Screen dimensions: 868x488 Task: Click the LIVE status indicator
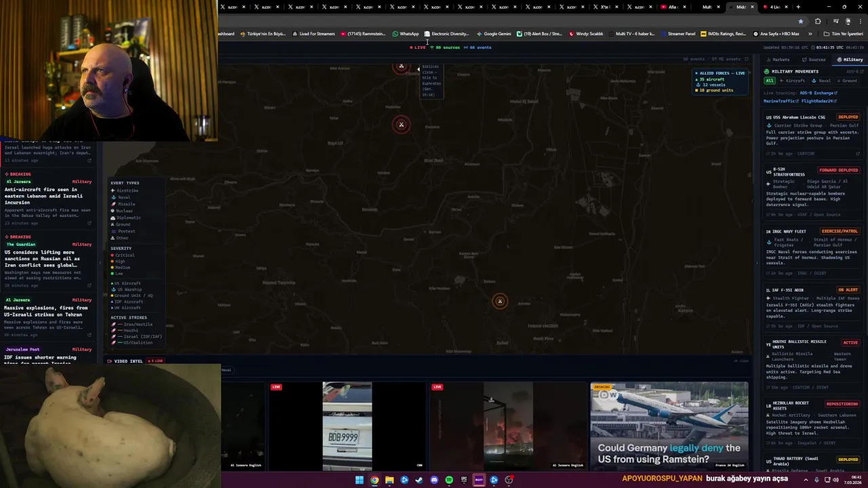[x=418, y=47]
